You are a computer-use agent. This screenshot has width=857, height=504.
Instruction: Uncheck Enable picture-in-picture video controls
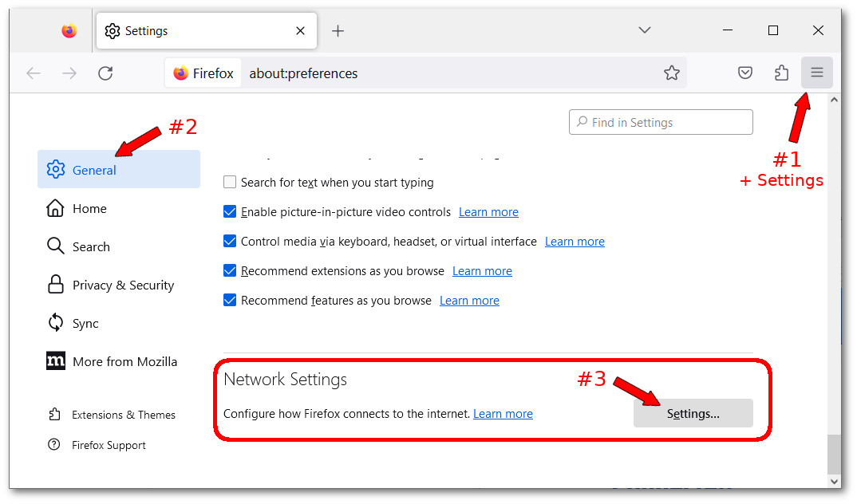[230, 212]
